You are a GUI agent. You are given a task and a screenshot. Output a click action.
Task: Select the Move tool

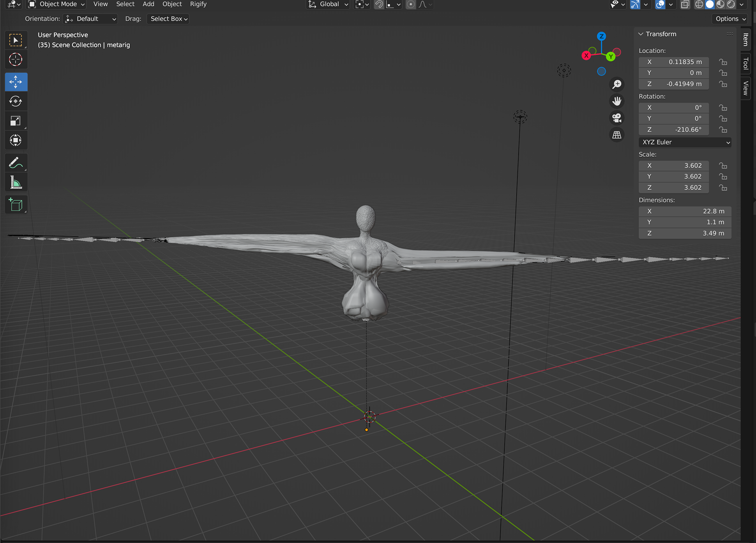coord(16,82)
